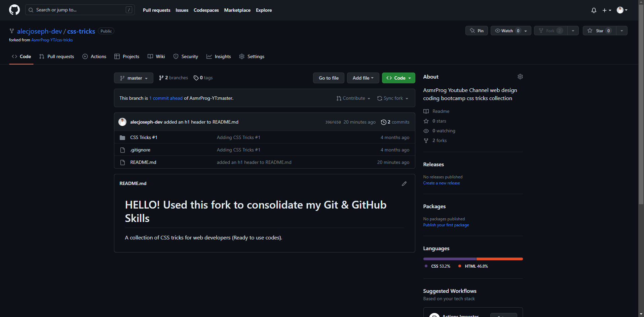Open the 1 commit ahead link
The image size is (644, 317).
click(x=166, y=98)
